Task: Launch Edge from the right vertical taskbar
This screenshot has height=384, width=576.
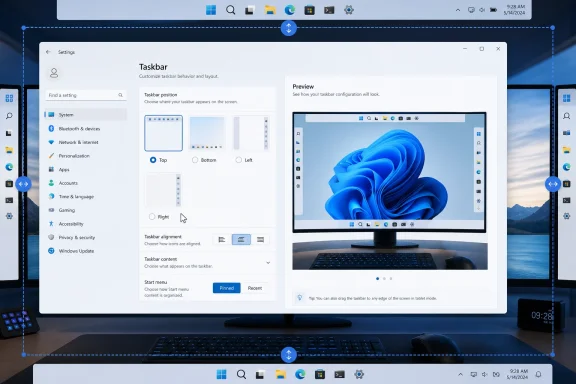Action: [x=567, y=167]
